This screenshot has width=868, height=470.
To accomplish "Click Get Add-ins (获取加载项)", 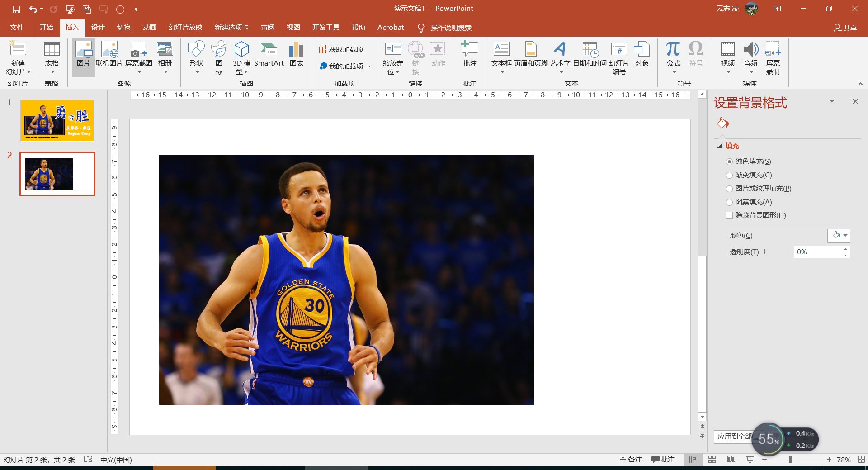I will (341, 49).
